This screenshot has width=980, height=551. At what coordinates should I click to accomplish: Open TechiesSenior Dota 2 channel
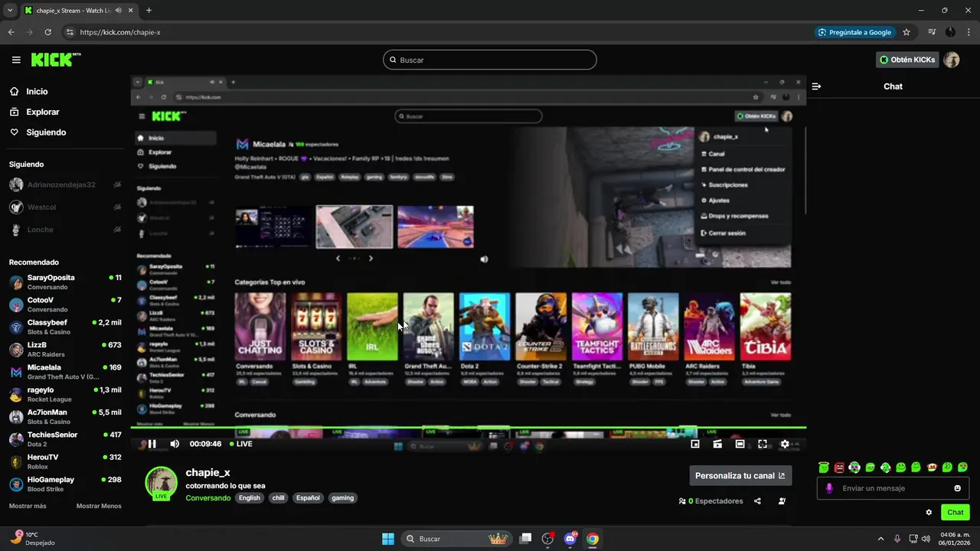[x=65, y=439]
